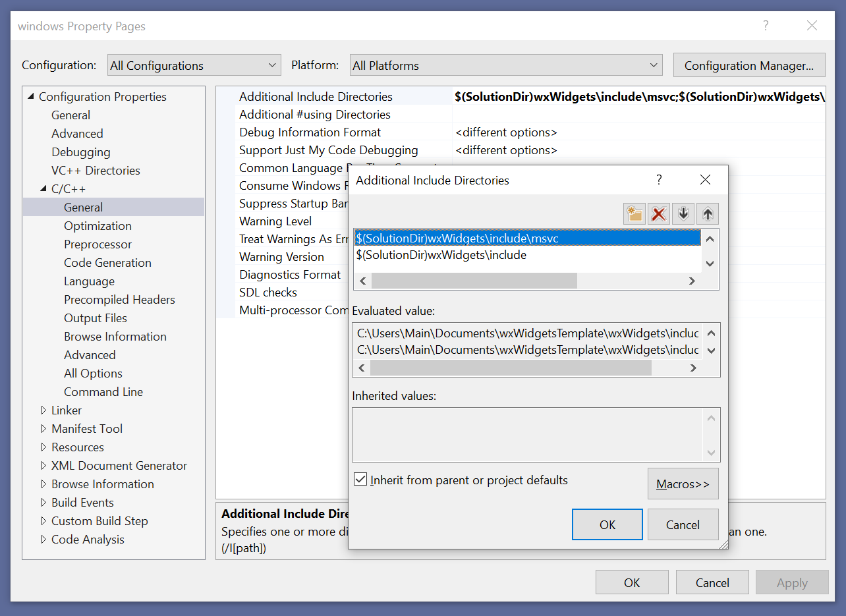Viewport: 846px width, 616px height.
Task: Select Preprocessor under C/C++
Action: 98,244
